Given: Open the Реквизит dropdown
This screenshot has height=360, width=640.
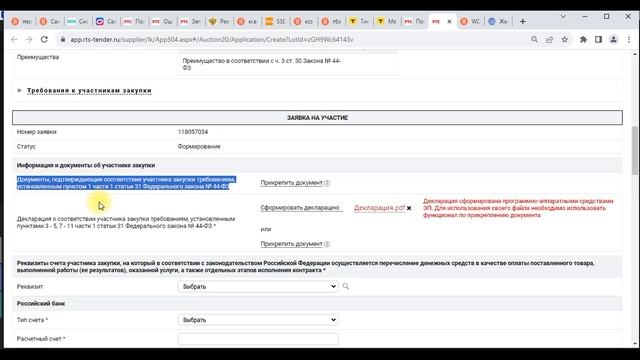Looking at the screenshot, I should click(x=258, y=287).
